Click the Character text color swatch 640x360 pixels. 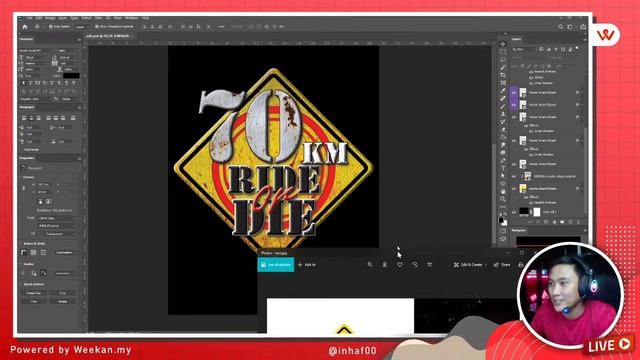[71, 76]
